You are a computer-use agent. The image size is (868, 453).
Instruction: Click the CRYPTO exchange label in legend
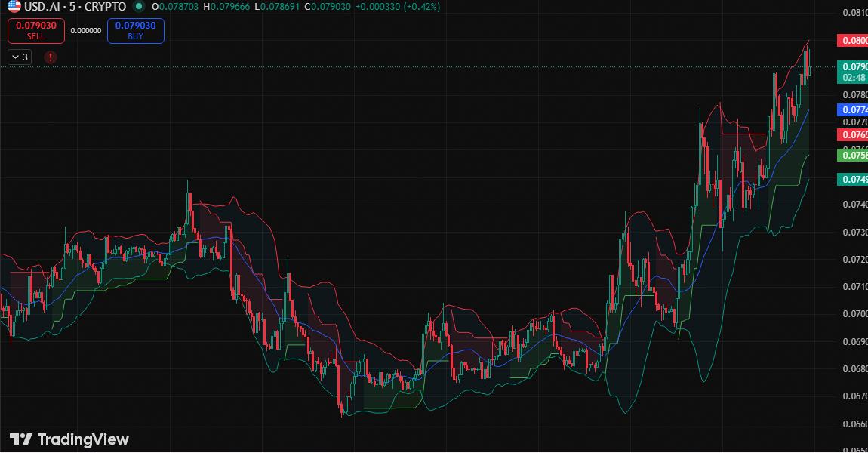(105, 8)
